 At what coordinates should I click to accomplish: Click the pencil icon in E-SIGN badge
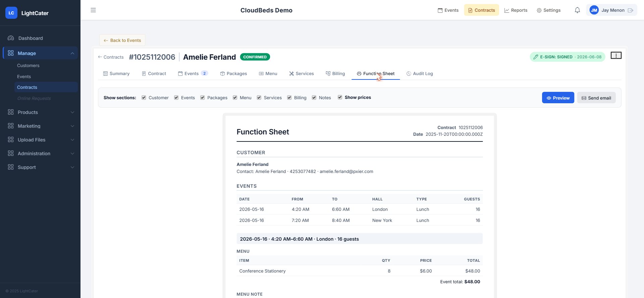point(536,57)
